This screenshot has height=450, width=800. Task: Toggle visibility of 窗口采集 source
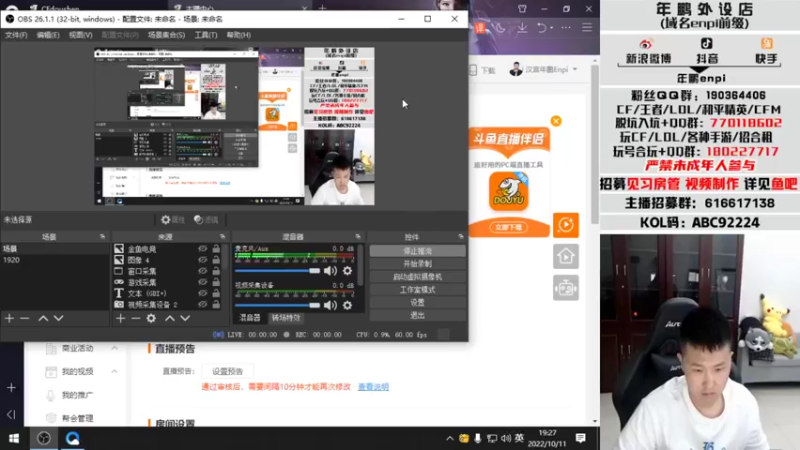point(203,271)
